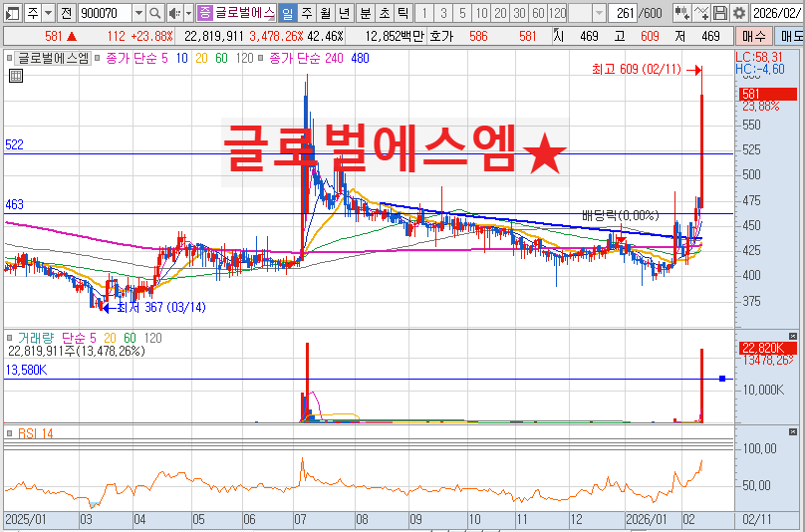
Task: Click the 463 horizontal line label
Action: point(14,205)
